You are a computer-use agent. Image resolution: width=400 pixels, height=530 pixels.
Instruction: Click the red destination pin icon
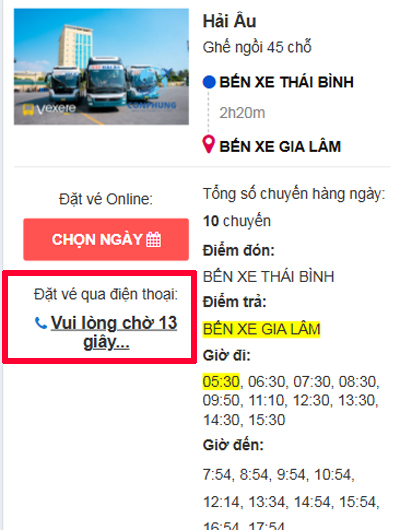(x=209, y=144)
